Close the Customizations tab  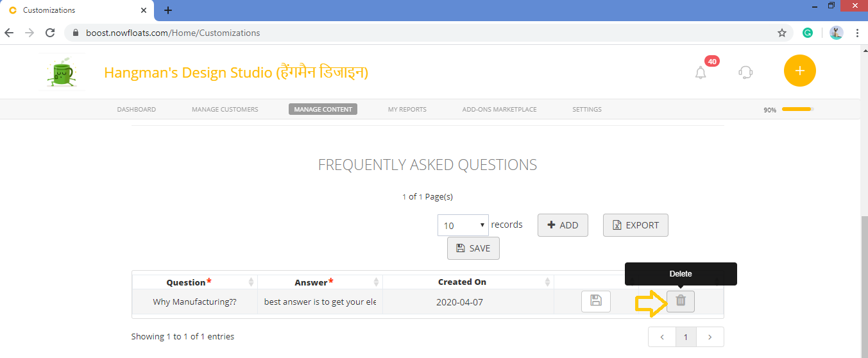click(144, 10)
